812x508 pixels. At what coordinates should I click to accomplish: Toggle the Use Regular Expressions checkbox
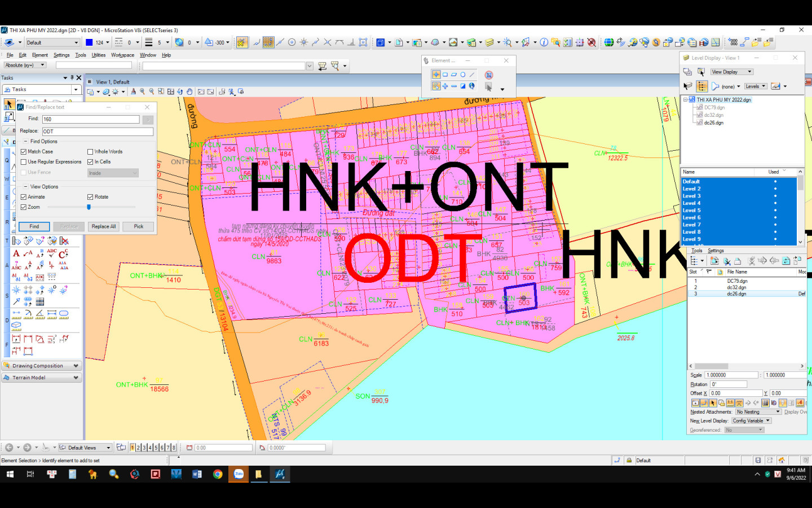click(24, 162)
